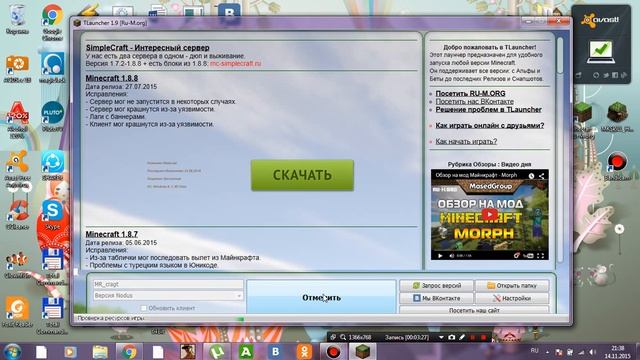Viewport: 640px width, 360px height.
Task: Click the Minecraft 1.8.8 heading
Action: click(111, 78)
